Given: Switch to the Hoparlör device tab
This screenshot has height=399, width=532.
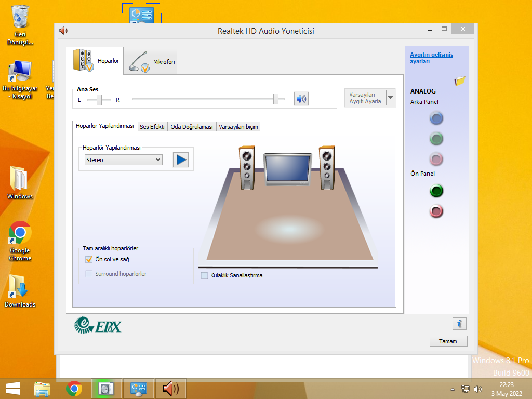Looking at the screenshot, I should (x=95, y=60).
